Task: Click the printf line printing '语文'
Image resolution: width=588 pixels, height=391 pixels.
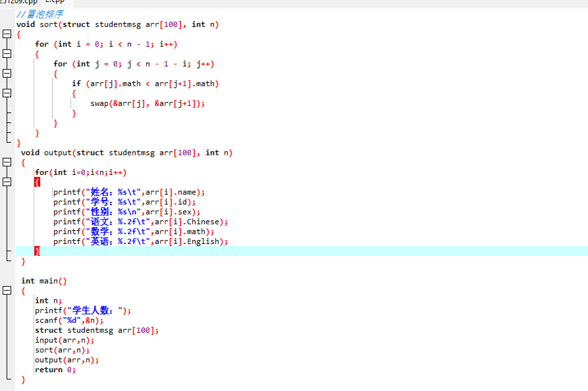Action: 141,222
